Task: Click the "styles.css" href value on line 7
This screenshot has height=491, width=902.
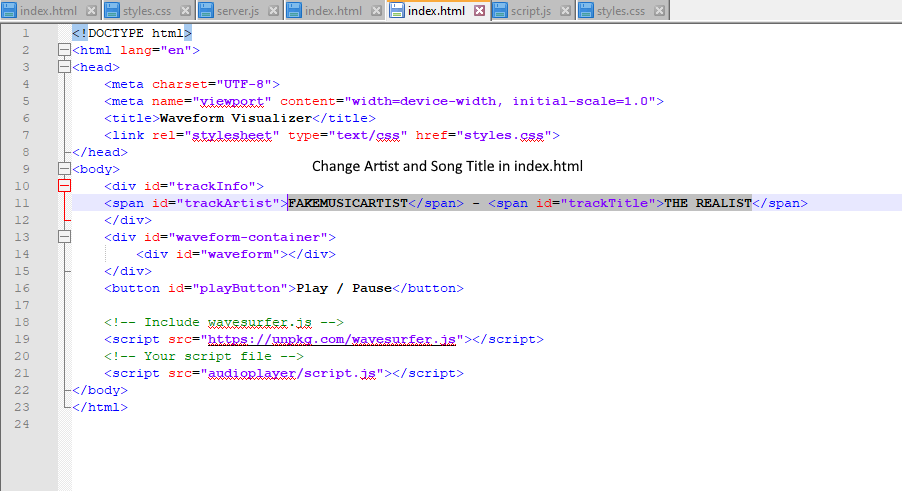Action: tap(504, 135)
